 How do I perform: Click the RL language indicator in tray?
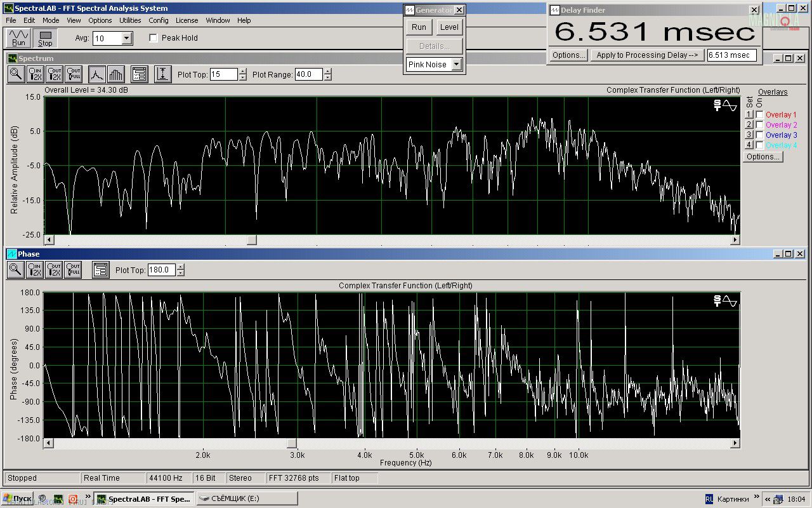click(x=709, y=498)
